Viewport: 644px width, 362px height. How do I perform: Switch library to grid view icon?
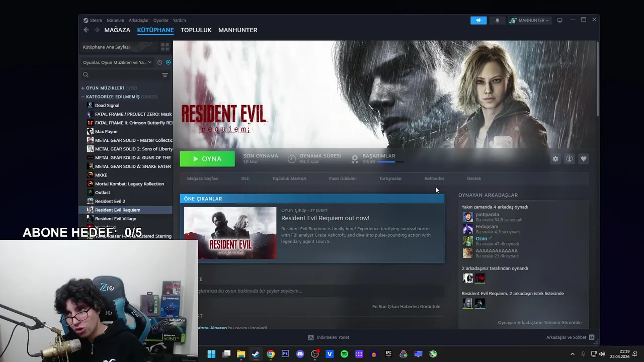point(165,47)
